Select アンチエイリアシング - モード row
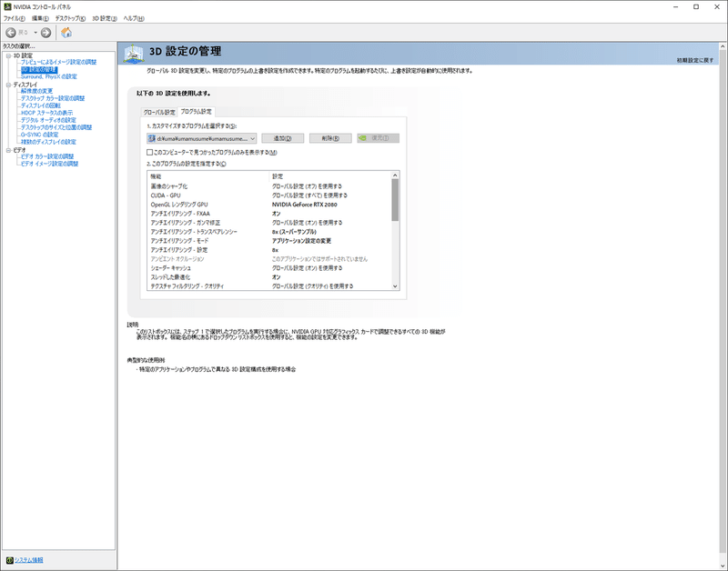This screenshot has height=571, width=728. point(269,241)
